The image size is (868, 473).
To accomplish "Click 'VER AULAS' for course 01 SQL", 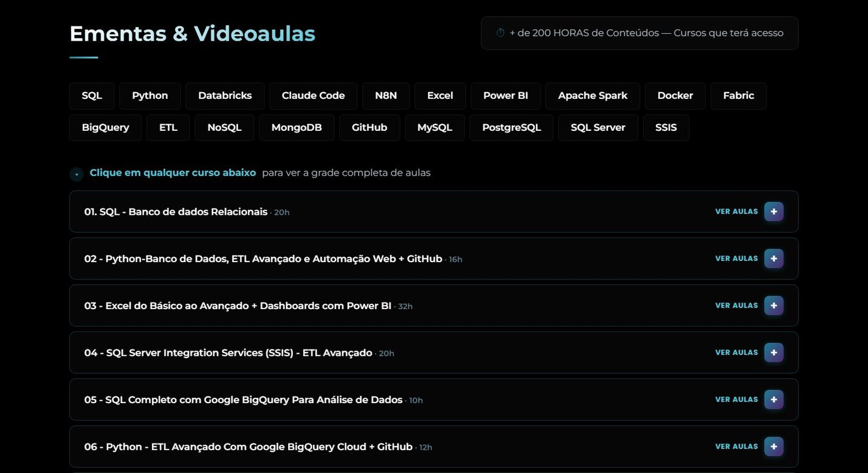I will pos(737,212).
